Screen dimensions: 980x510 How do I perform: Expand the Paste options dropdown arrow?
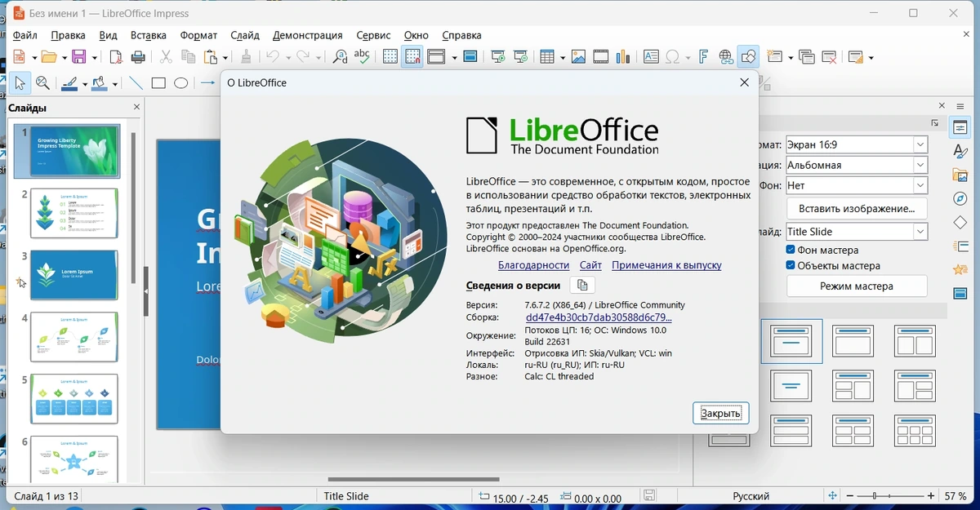[225, 57]
